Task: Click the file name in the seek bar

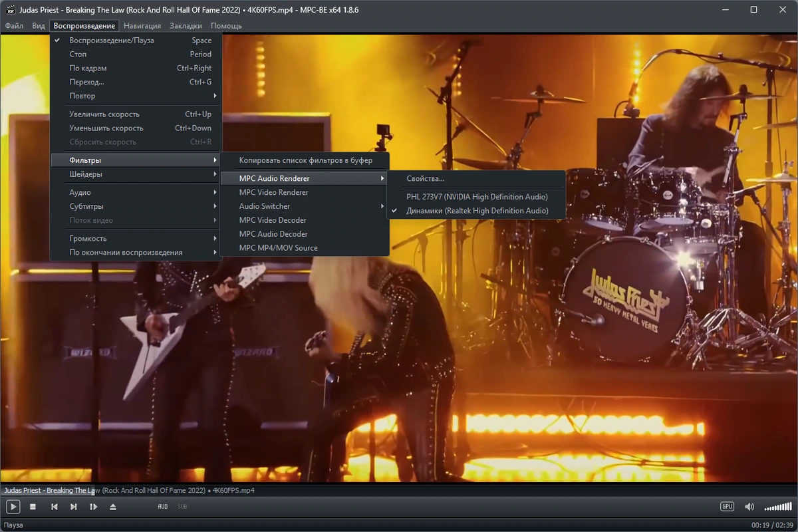Action: tap(129, 491)
